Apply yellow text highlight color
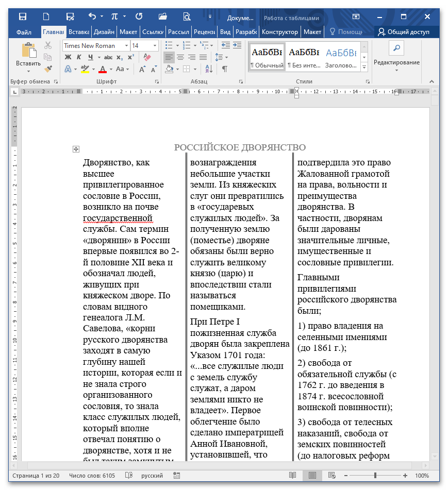 click(x=85, y=69)
